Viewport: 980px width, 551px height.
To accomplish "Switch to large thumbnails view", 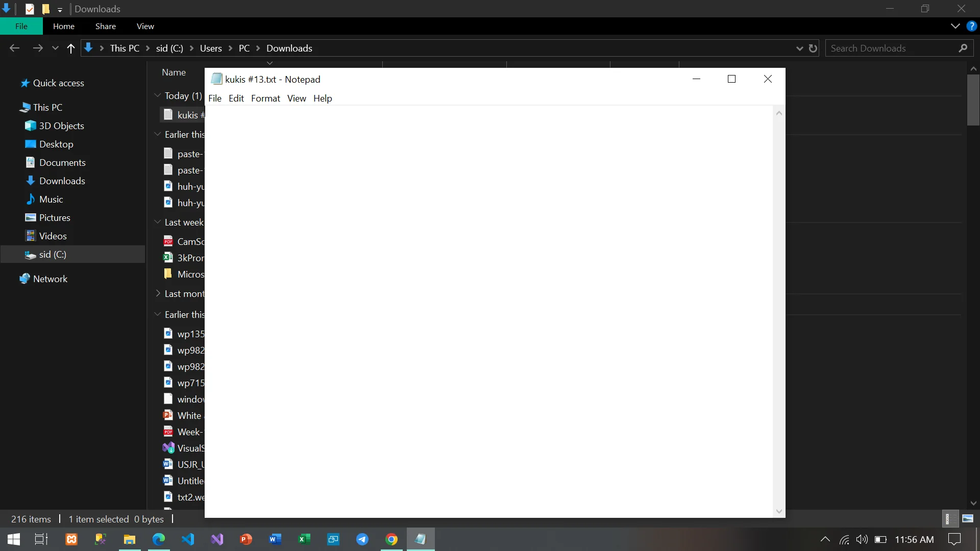I will (968, 519).
